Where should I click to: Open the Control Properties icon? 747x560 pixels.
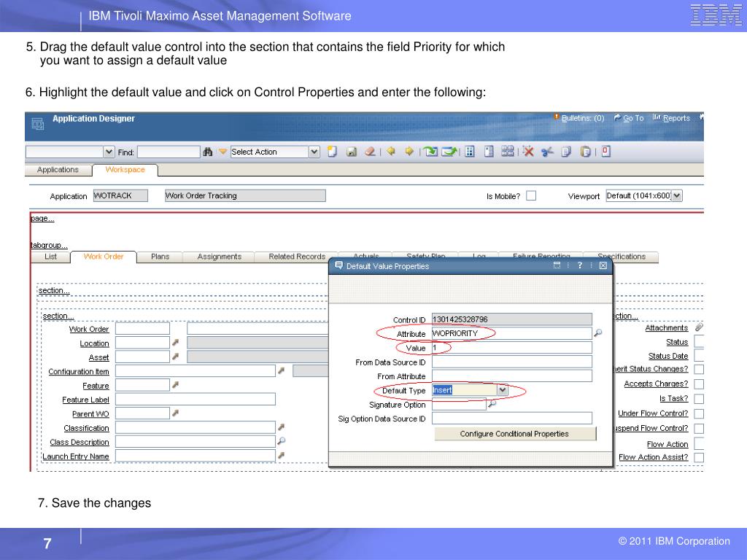[x=488, y=152]
